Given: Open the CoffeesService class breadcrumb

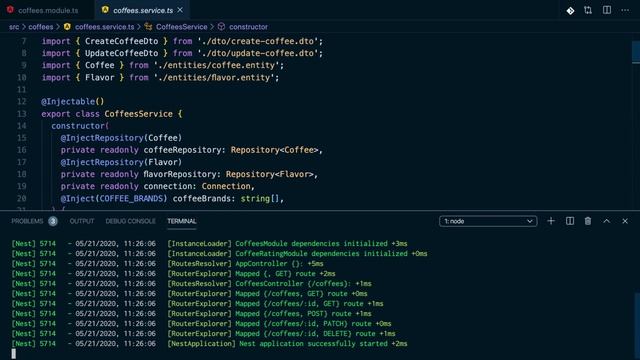Looking at the screenshot, I should [x=182, y=27].
